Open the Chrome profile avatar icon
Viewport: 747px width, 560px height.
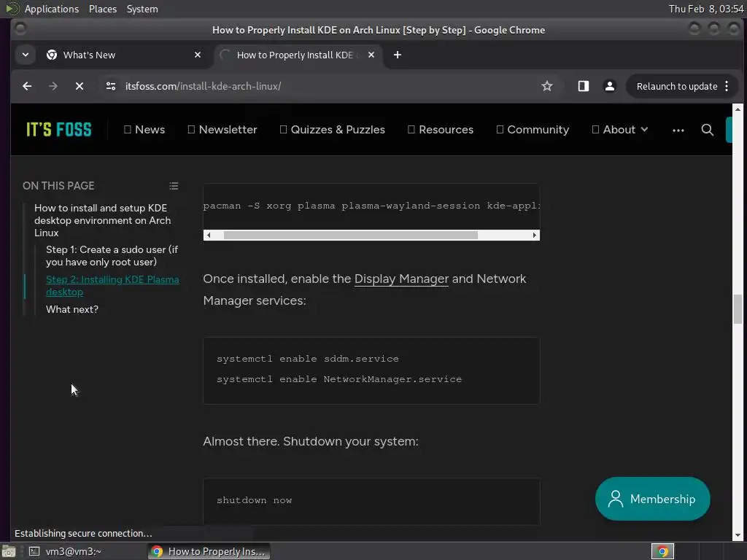click(x=609, y=86)
